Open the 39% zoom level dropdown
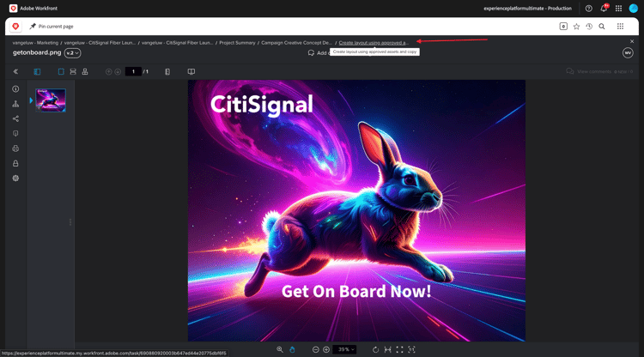 [x=344, y=349]
